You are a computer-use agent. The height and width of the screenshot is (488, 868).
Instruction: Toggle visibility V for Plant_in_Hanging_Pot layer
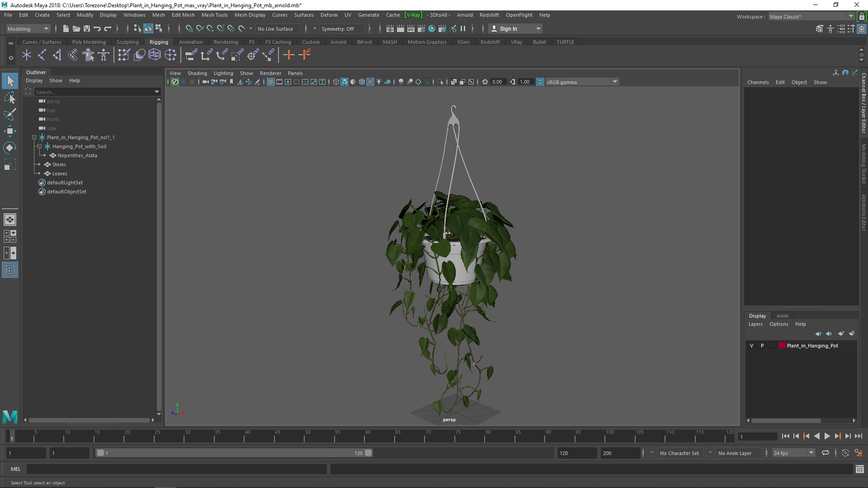(751, 346)
